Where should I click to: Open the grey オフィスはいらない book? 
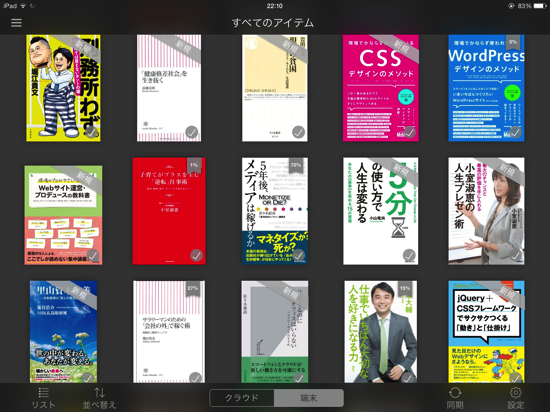275,332
